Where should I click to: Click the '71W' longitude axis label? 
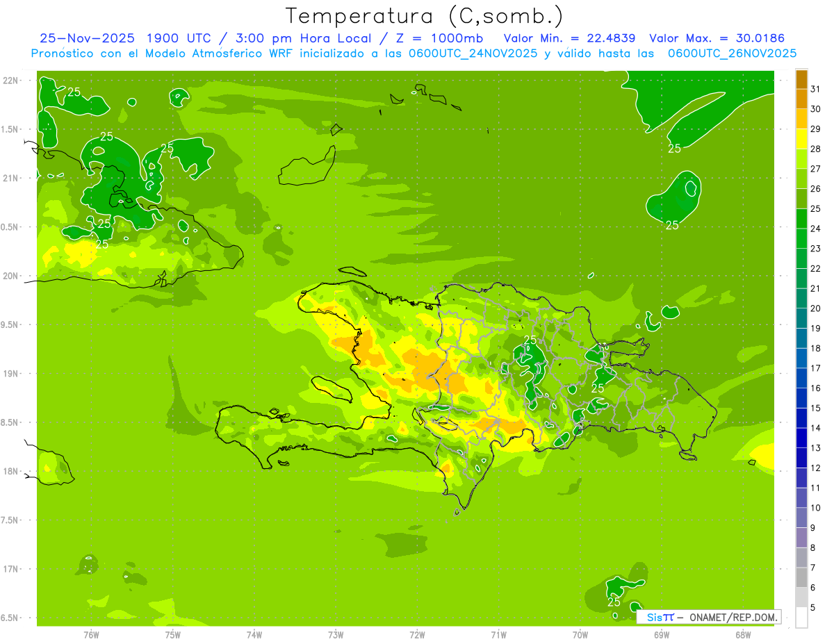[x=498, y=635]
